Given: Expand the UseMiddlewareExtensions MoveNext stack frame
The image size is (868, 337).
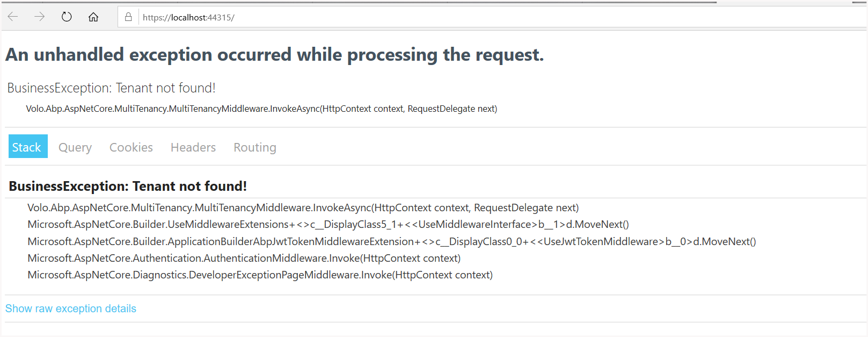Looking at the screenshot, I should (328, 225).
